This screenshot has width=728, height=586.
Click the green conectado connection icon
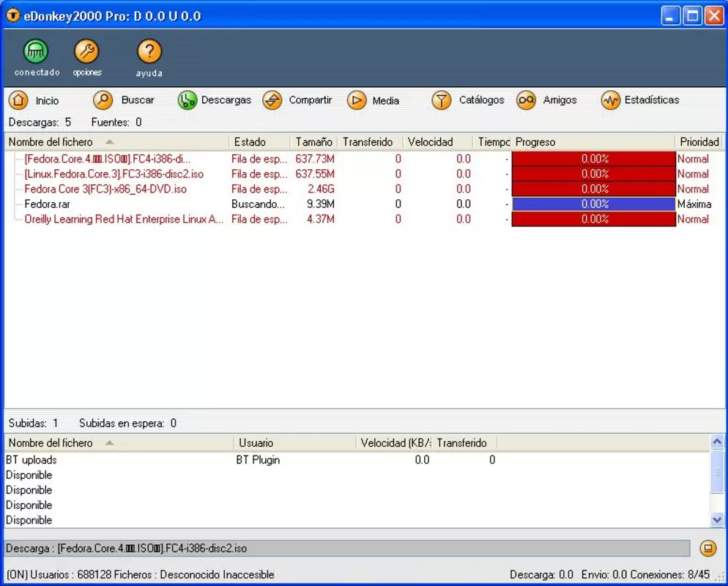pos(36,51)
